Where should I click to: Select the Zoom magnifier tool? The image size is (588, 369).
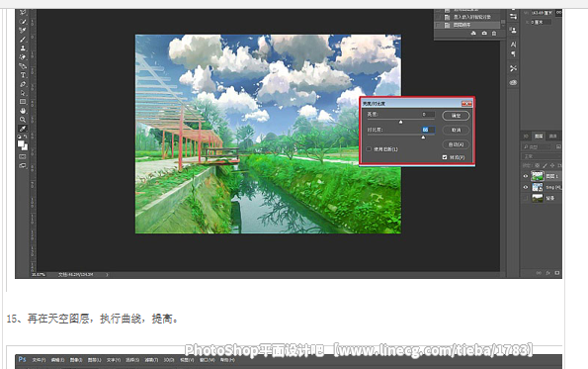(23, 120)
